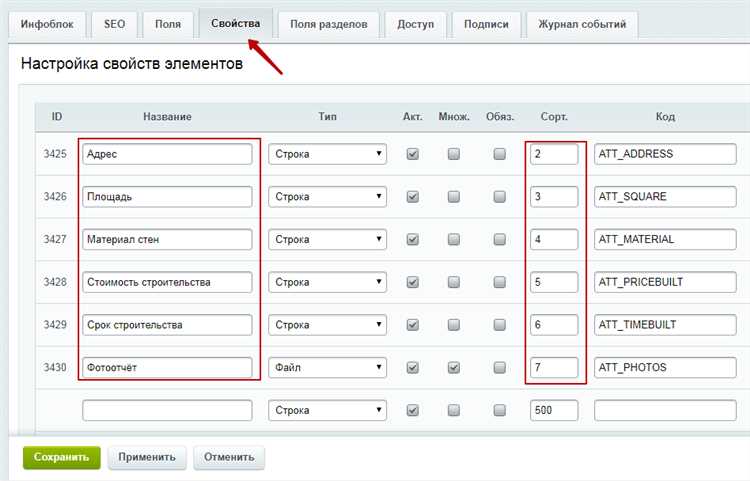
Task: Open type dropdown for Адрес property
Action: [327, 154]
